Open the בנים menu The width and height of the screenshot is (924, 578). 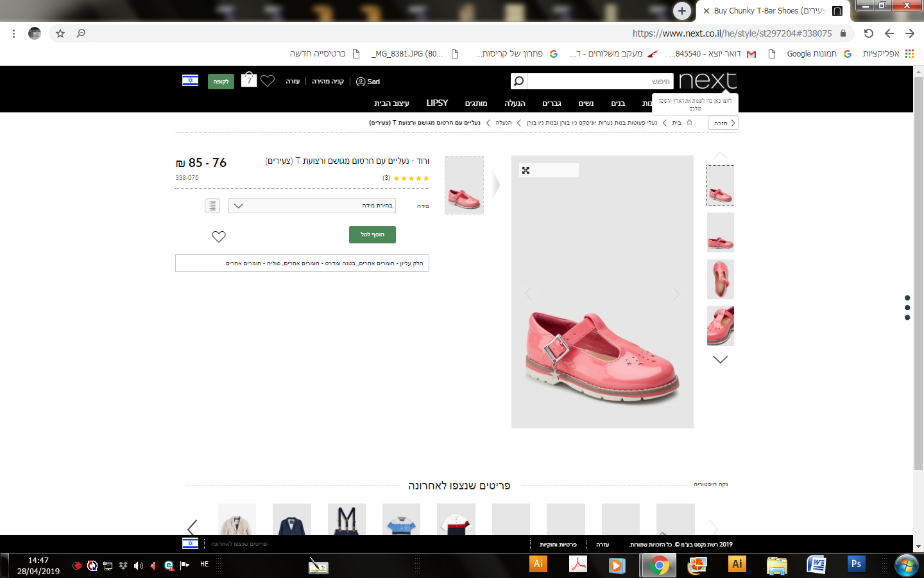tap(618, 103)
